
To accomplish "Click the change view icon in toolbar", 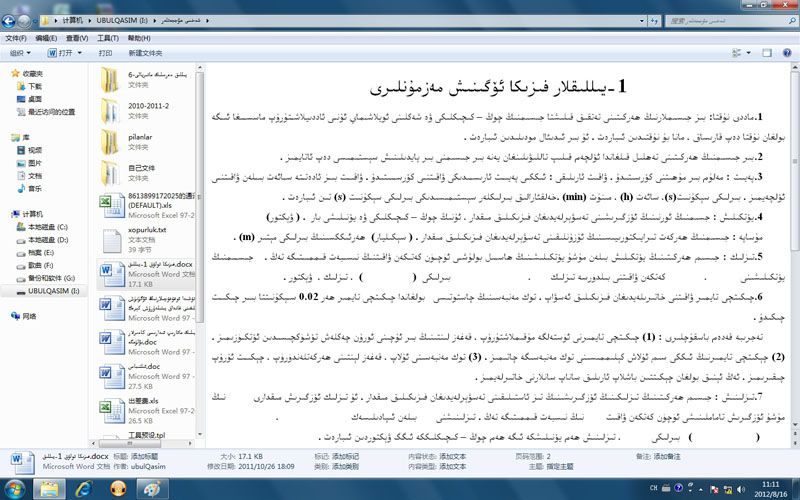I will coord(737,53).
